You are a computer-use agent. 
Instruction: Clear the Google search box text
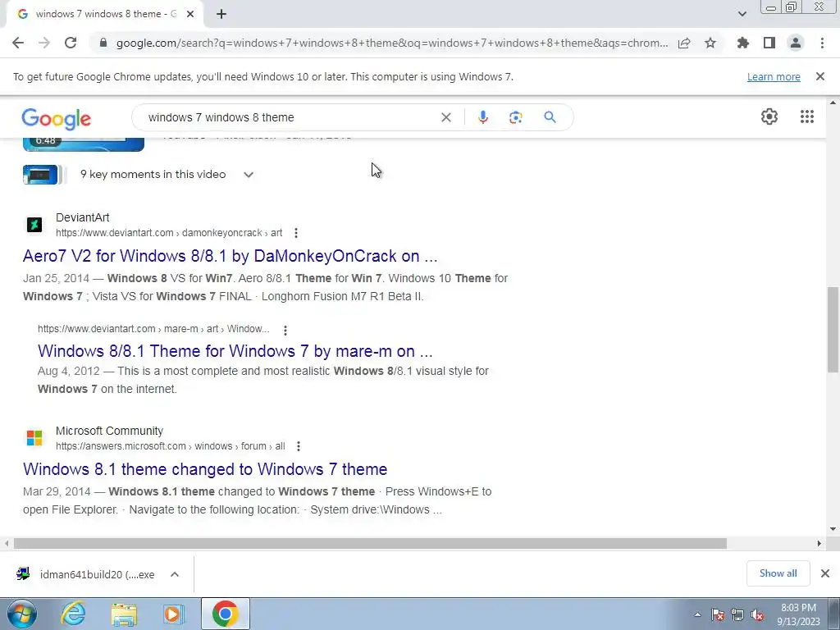click(445, 117)
